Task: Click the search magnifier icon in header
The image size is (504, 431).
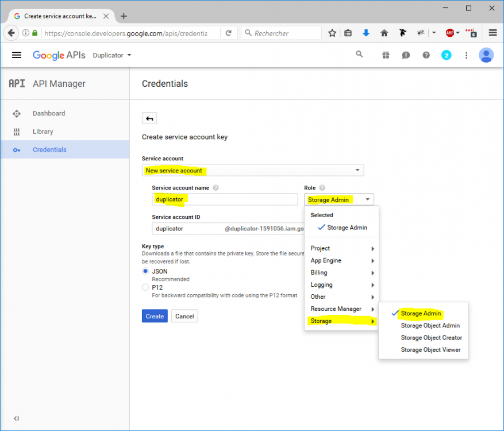Action: pos(359,55)
